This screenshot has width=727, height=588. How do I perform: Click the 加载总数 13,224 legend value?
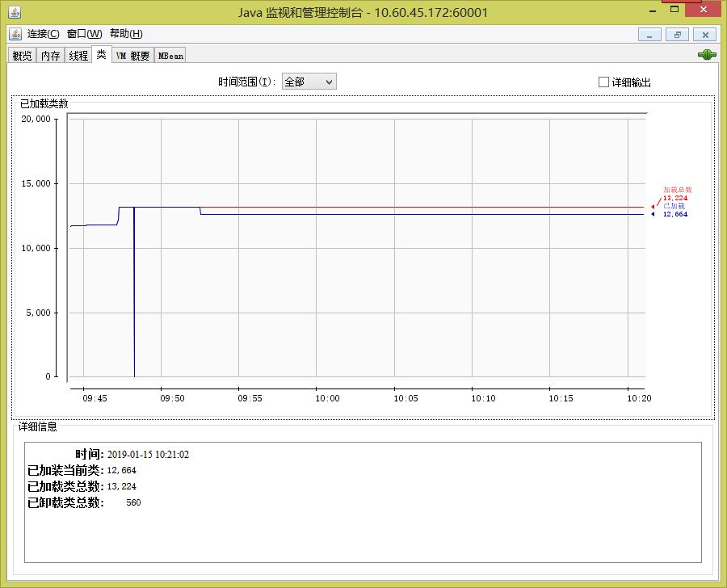(675, 198)
